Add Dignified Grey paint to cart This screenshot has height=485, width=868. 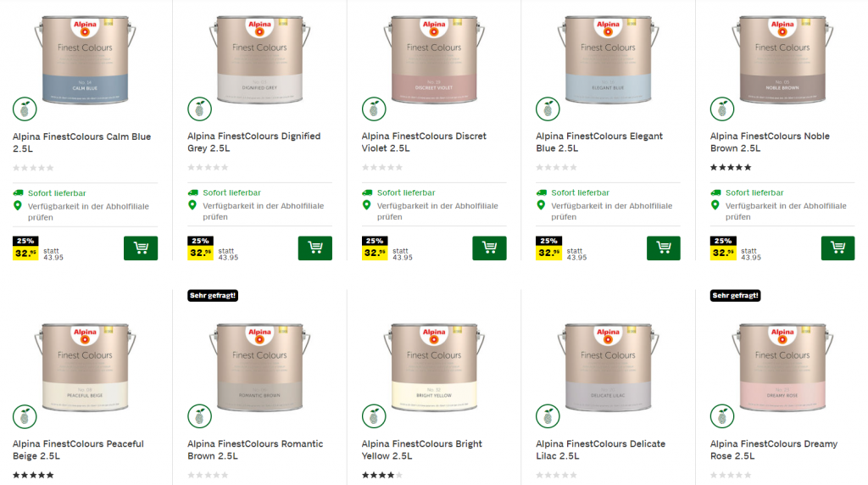(x=314, y=248)
